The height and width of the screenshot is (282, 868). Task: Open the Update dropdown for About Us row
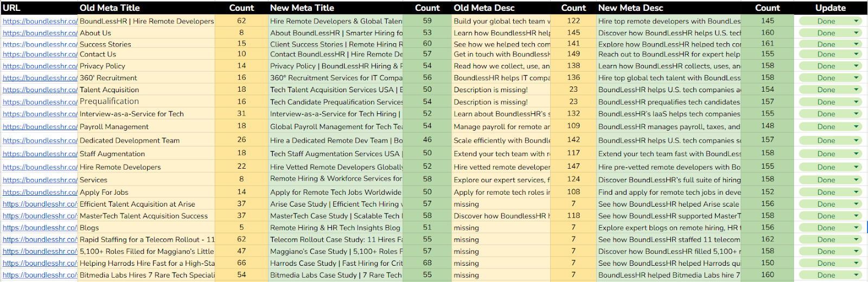[856, 33]
